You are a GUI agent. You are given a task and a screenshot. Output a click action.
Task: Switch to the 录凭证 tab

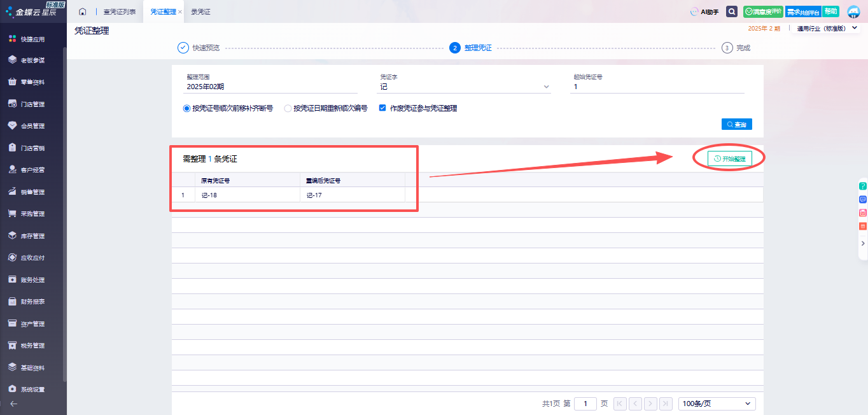coord(200,12)
